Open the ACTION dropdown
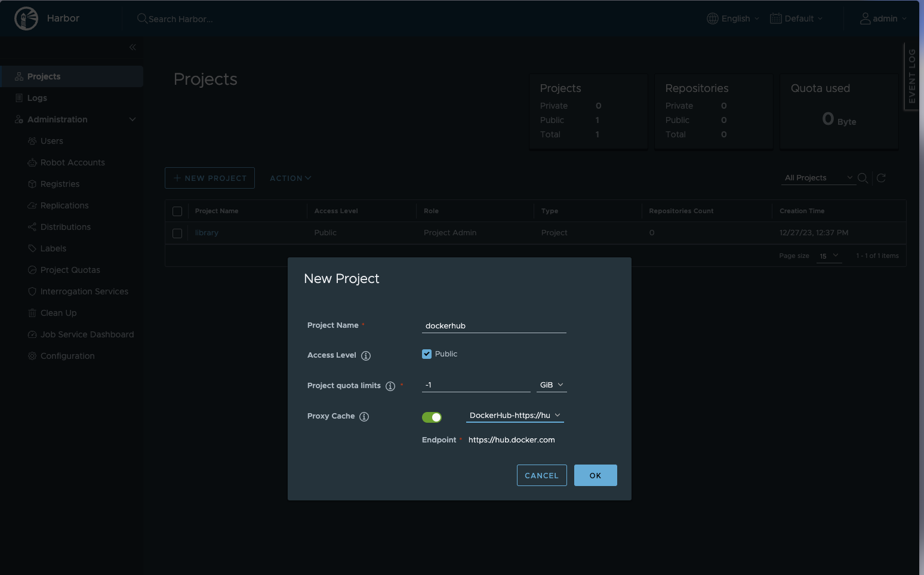Screen dimensions: 924x575 pos(291,178)
